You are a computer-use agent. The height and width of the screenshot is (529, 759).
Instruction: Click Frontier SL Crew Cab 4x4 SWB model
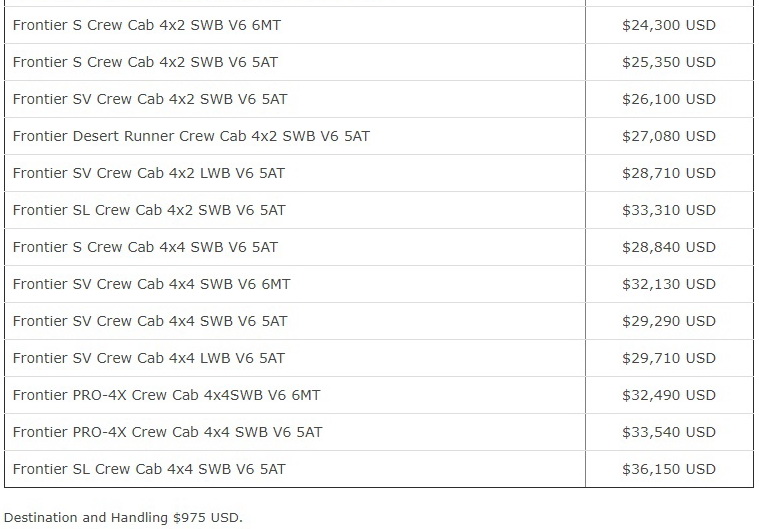click(149, 469)
